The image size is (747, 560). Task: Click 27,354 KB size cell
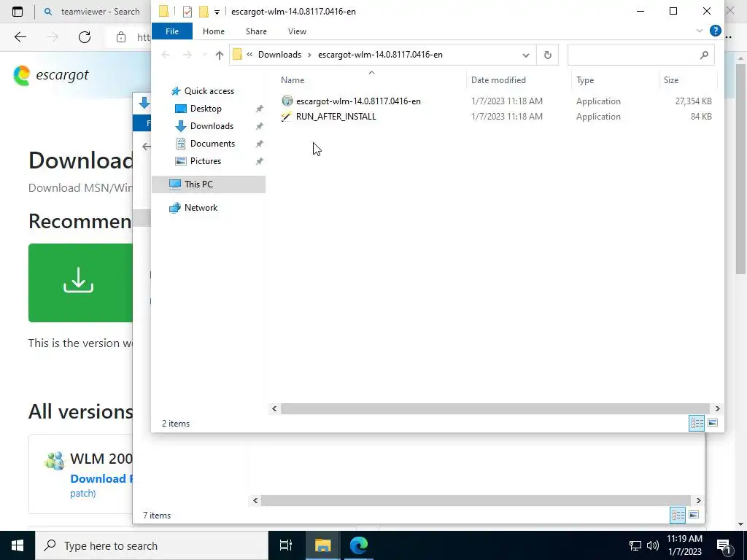[x=693, y=101]
